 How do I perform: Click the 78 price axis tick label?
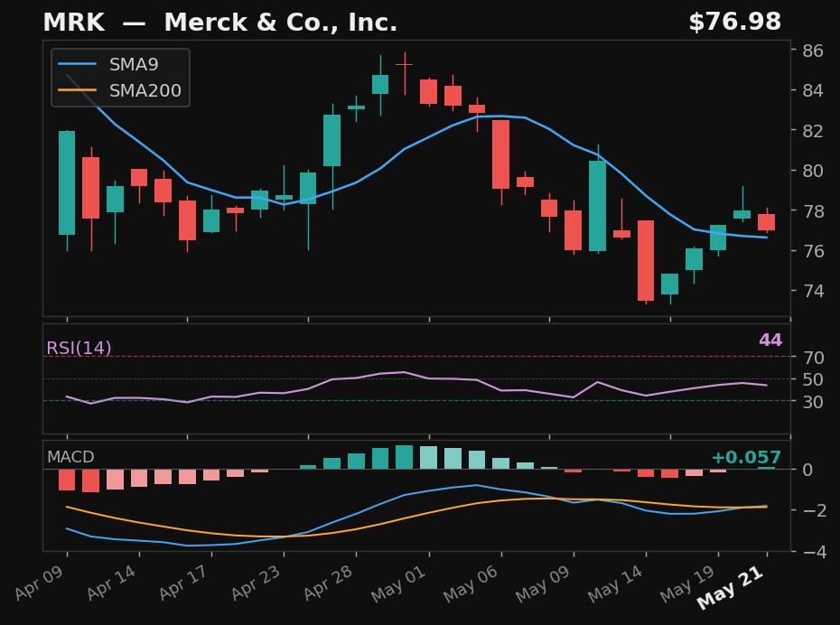pos(813,211)
